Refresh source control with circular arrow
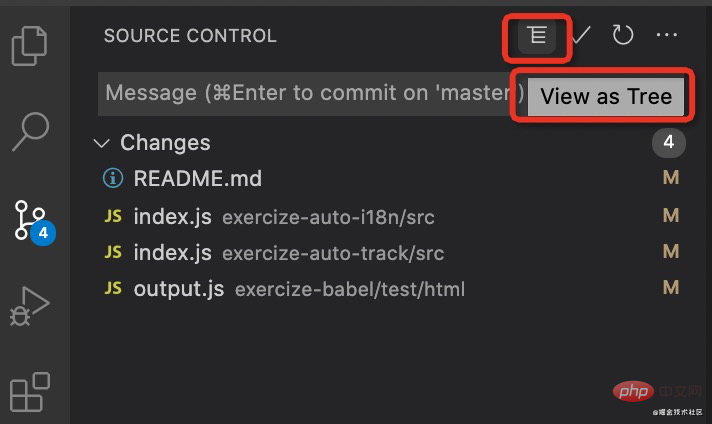712x424 pixels. coord(623,36)
